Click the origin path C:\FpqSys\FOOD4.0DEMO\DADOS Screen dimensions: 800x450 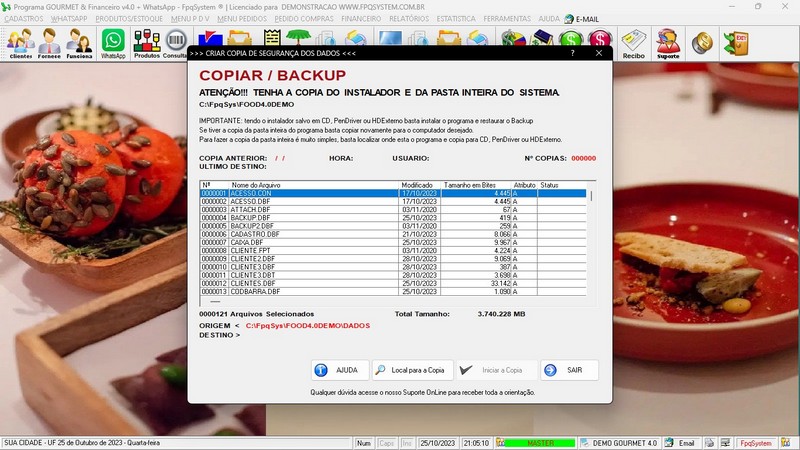tap(308, 326)
